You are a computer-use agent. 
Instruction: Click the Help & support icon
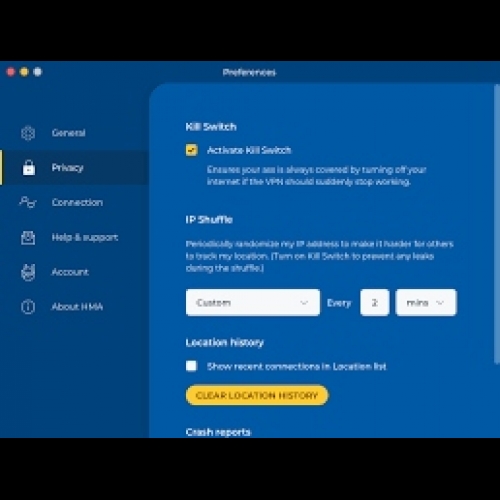point(28,237)
